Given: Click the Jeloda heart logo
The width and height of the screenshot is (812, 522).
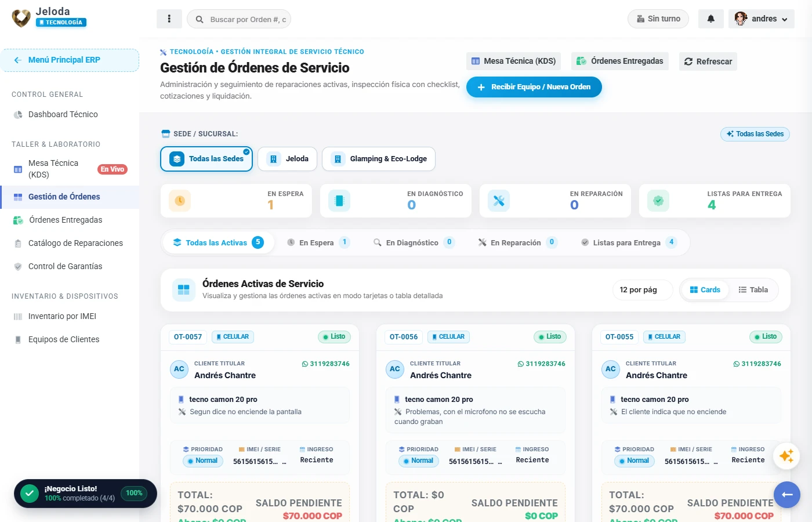Looking at the screenshot, I should pyautogui.click(x=21, y=18).
